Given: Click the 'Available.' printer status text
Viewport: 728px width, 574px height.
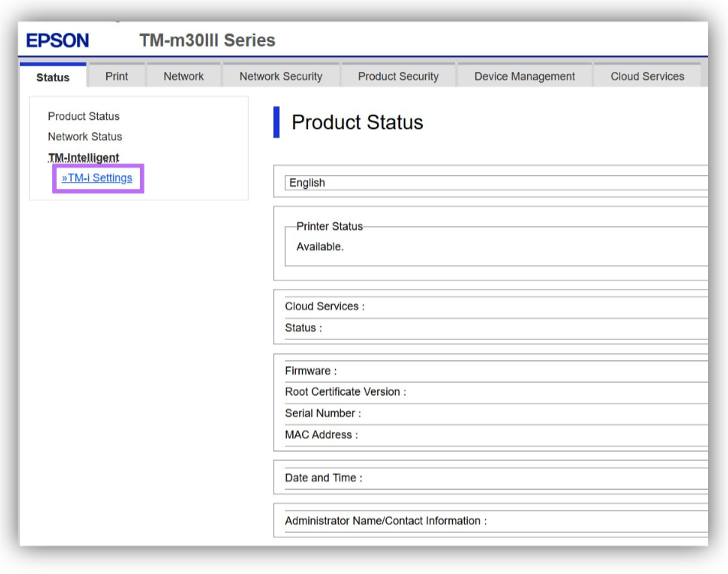Looking at the screenshot, I should pos(320,246).
